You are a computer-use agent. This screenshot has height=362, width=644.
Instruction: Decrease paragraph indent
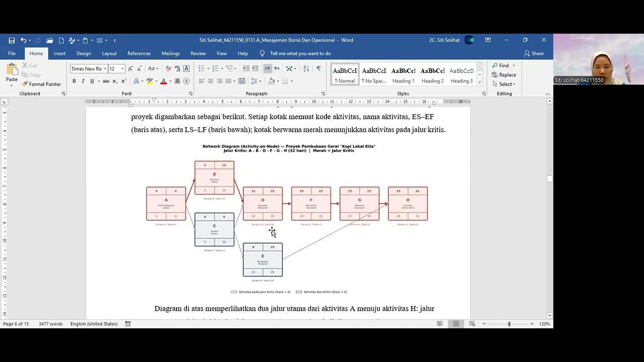[x=246, y=68]
